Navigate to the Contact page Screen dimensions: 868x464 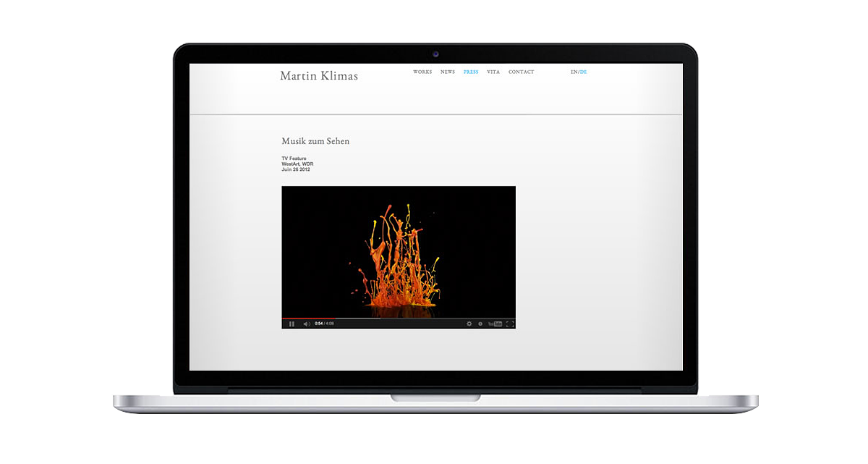click(521, 72)
